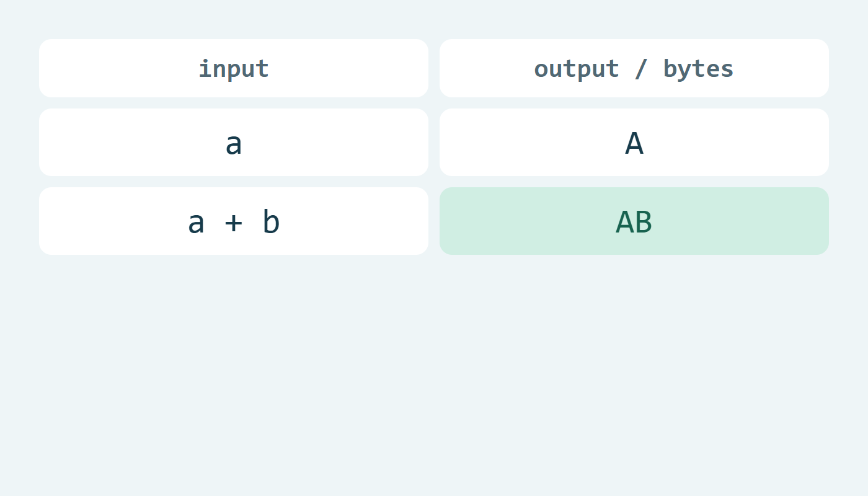The height and width of the screenshot is (496, 868).
Task: Click the left side of the "input" header card
Action: click(x=56, y=68)
